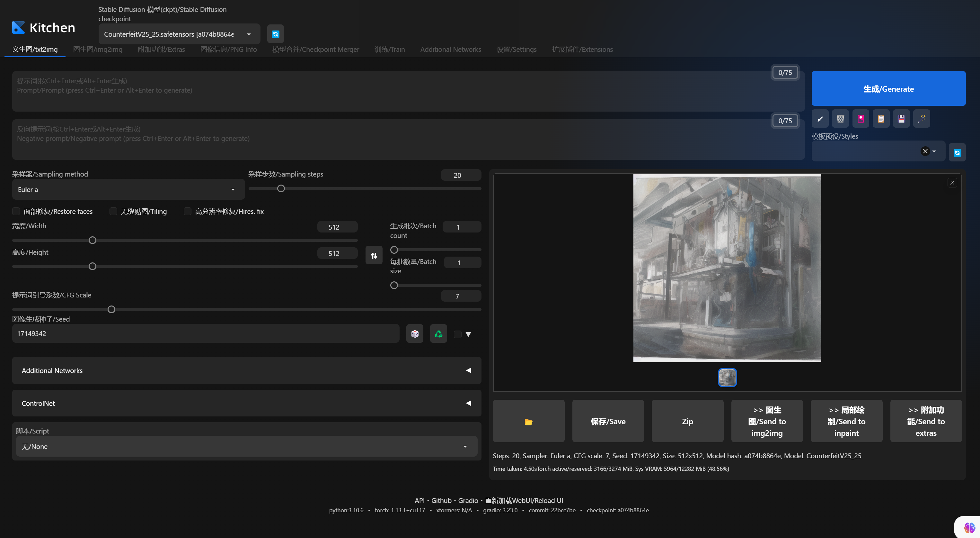This screenshot has height=538, width=980.
Task: Click the dice icon to randomize seed
Action: (x=414, y=334)
